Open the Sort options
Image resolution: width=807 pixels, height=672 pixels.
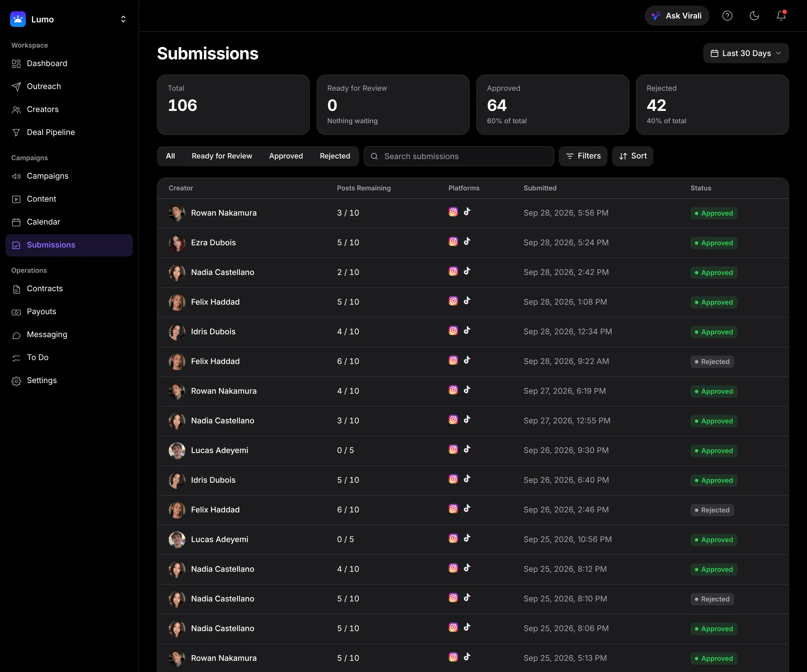click(632, 156)
